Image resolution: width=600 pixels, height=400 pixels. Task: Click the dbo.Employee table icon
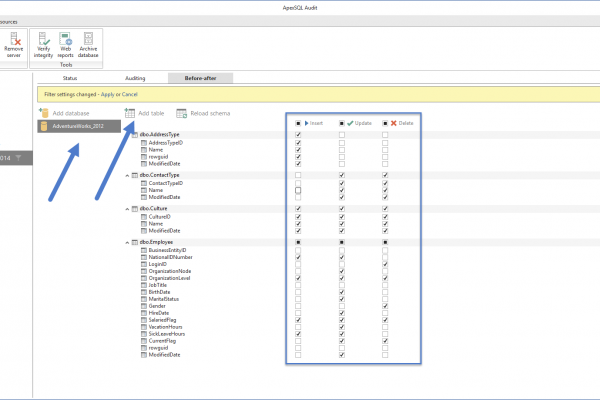coord(135,242)
